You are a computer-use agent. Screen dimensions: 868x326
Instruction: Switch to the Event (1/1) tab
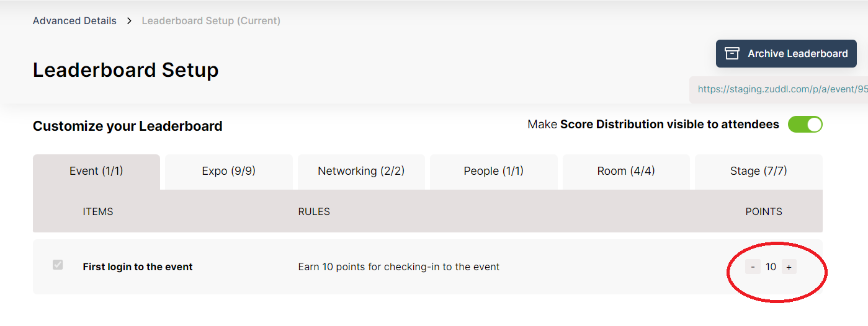pyautogui.click(x=96, y=171)
